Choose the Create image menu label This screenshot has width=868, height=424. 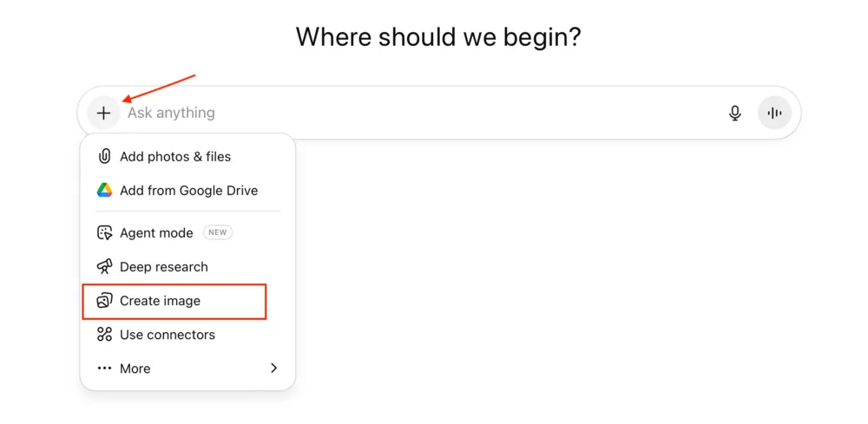point(160,301)
